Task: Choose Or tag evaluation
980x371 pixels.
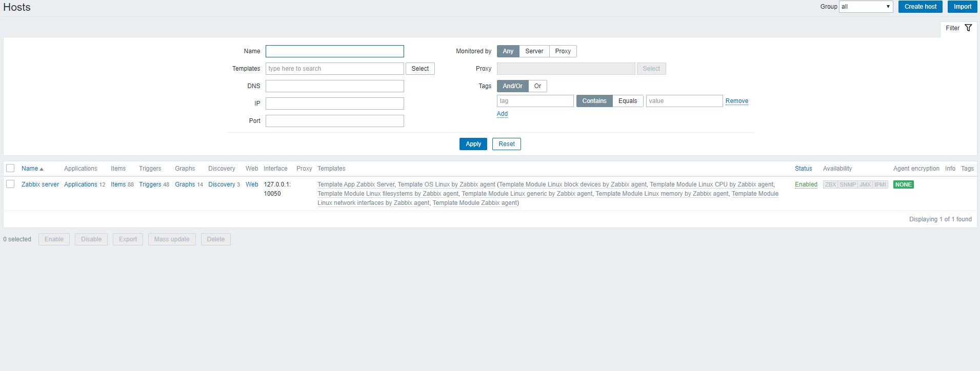Action: 537,86
